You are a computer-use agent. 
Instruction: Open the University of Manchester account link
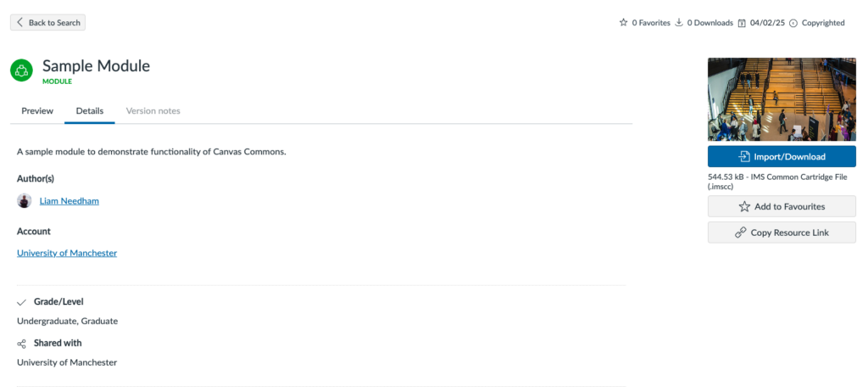click(67, 253)
